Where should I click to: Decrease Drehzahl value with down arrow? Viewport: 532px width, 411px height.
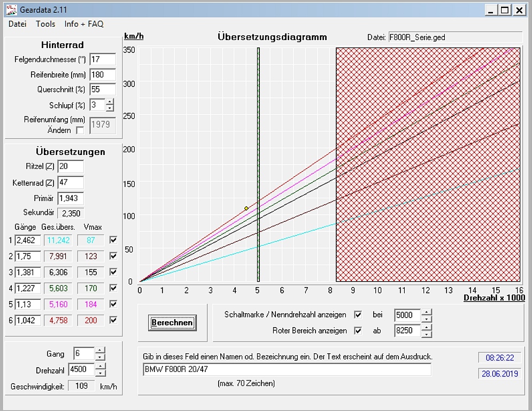point(100,373)
